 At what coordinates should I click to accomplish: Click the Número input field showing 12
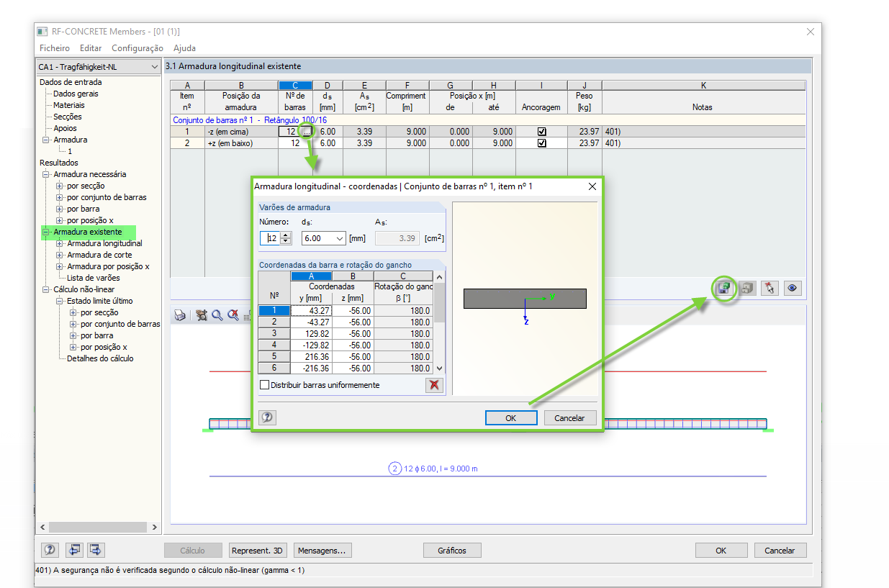tap(271, 238)
